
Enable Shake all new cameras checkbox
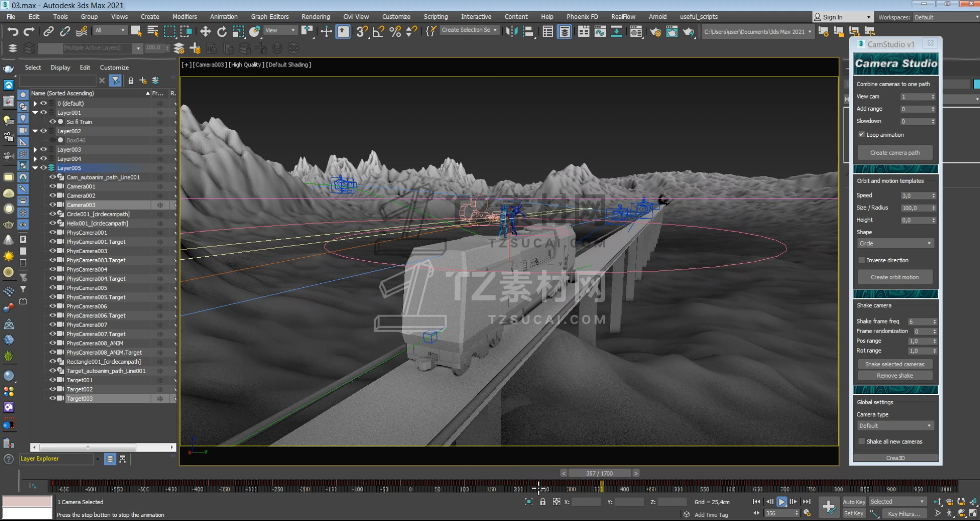(x=862, y=441)
